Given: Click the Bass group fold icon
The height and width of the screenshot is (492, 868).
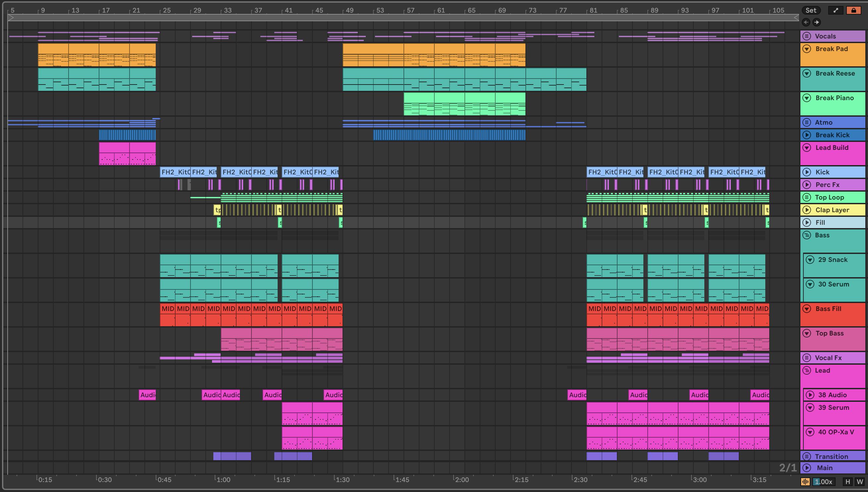Looking at the screenshot, I should [807, 235].
